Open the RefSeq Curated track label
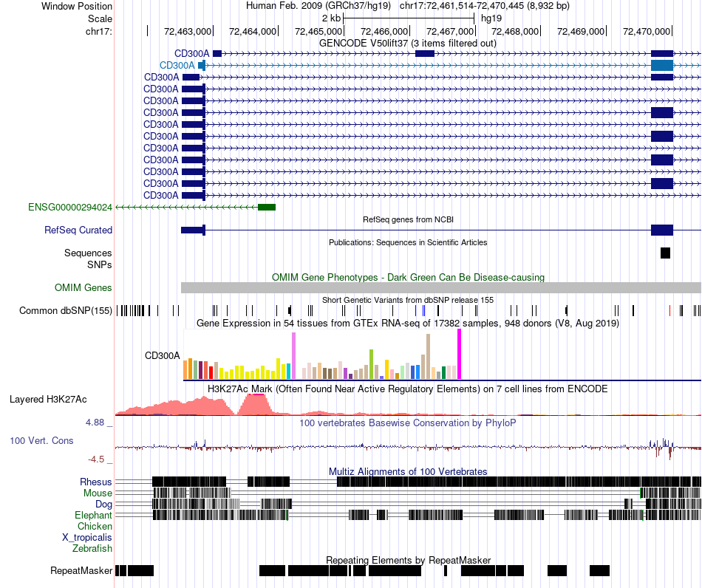This screenshot has height=588, width=702. [78, 230]
